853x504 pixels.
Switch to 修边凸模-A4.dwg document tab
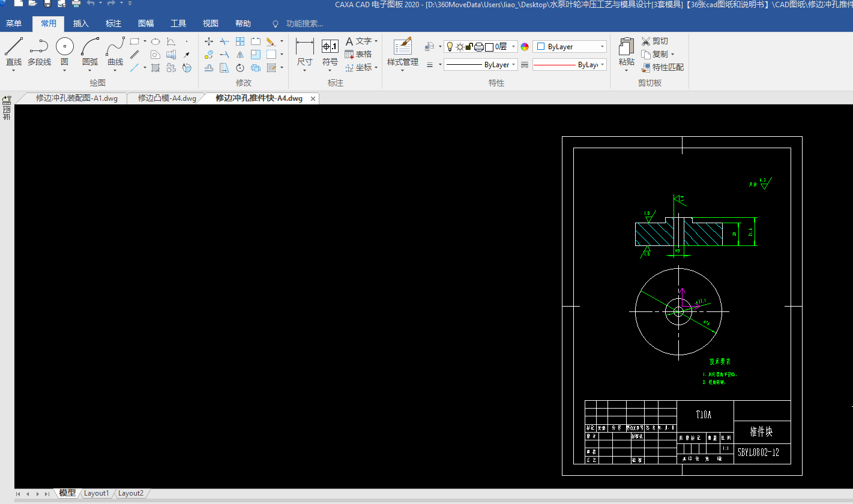coord(166,98)
